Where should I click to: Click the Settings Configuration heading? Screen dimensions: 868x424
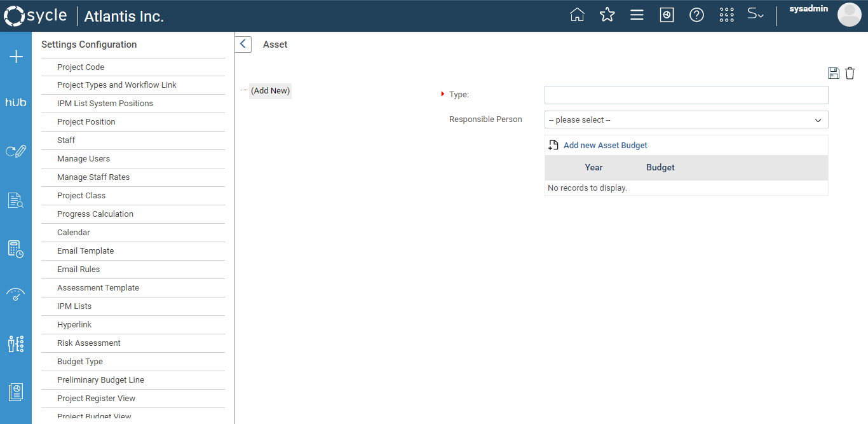click(89, 44)
